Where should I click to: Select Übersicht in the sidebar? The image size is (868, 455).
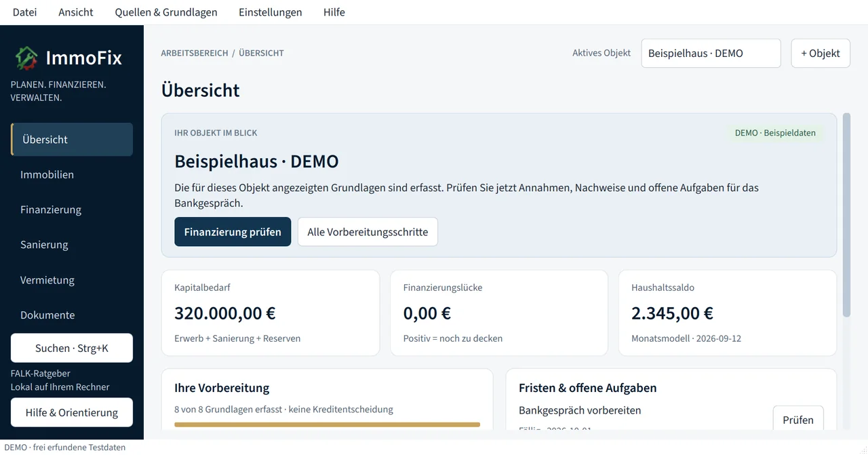pos(72,140)
